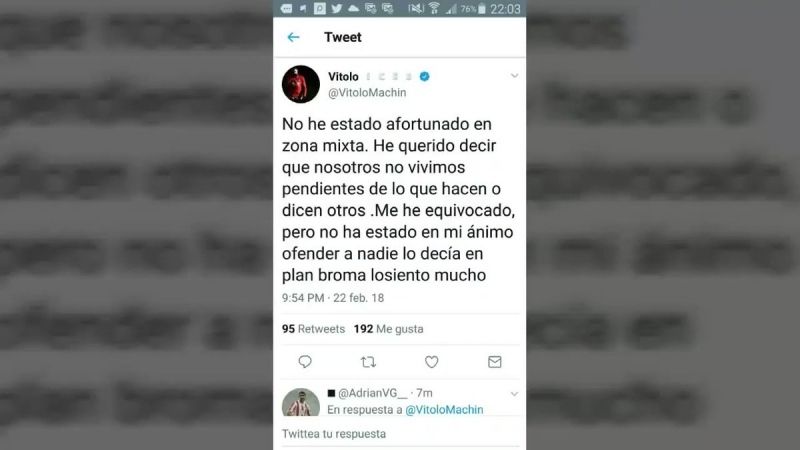Retweet using the retweet arrows icon
This screenshot has width=800, height=450.
pos(368,362)
